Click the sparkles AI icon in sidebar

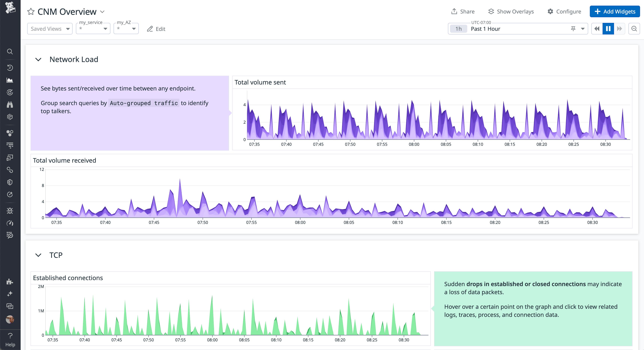[10, 293]
